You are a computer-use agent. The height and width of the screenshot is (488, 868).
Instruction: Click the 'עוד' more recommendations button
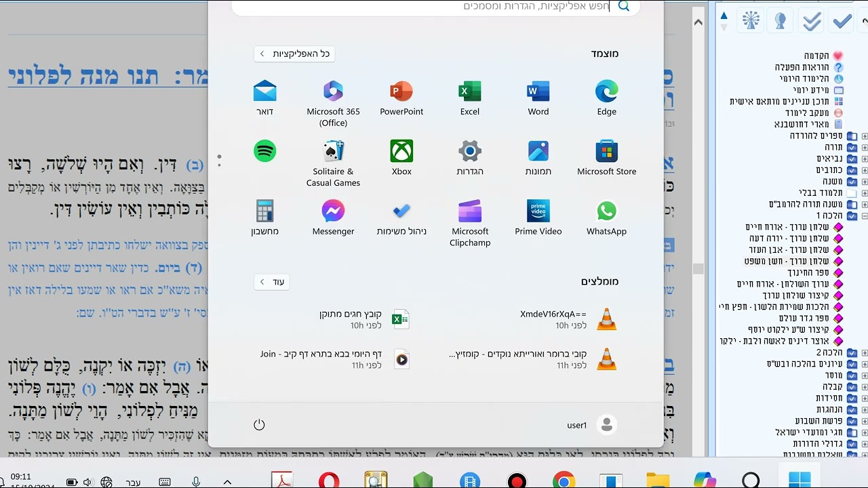click(x=272, y=281)
